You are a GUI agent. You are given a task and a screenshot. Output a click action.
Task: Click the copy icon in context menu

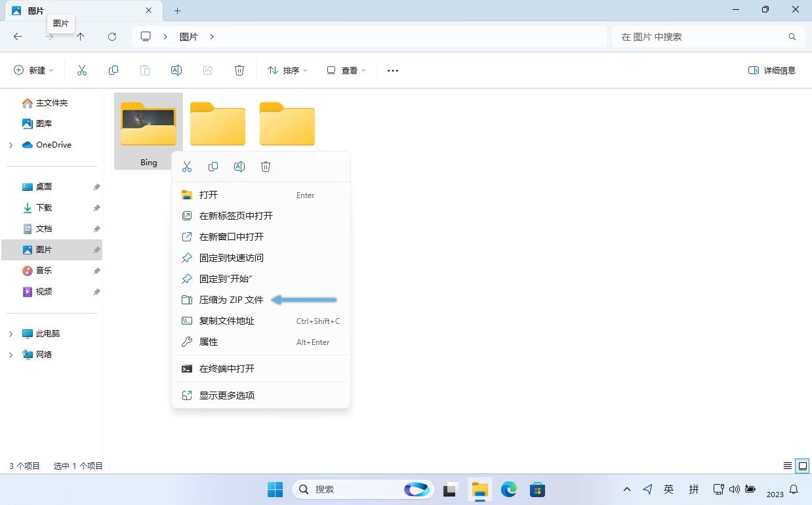coord(213,167)
